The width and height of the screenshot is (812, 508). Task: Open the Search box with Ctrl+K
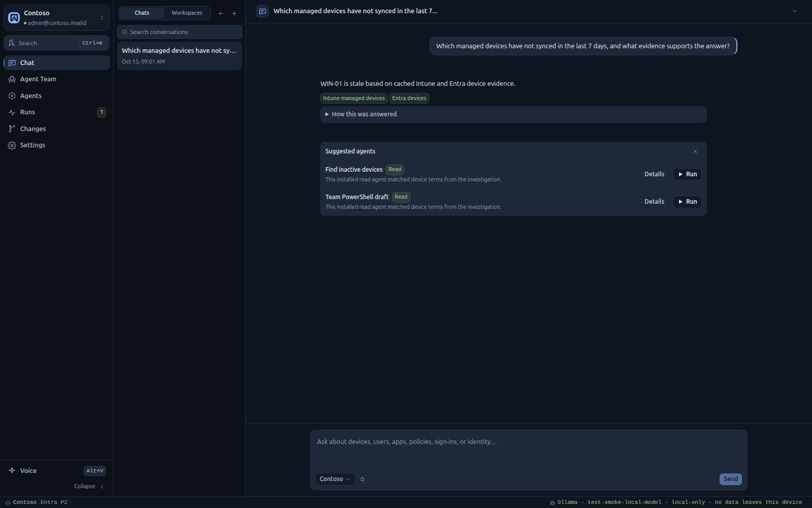[56, 43]
